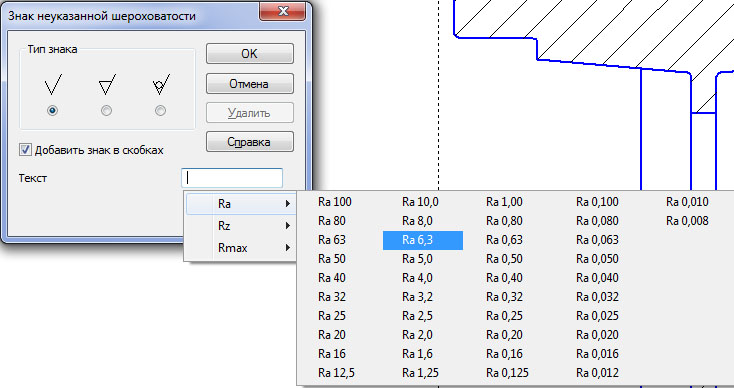Select Ra 12,5 entry
Viewport: 734px width, 388px height.
click(336, 373)
